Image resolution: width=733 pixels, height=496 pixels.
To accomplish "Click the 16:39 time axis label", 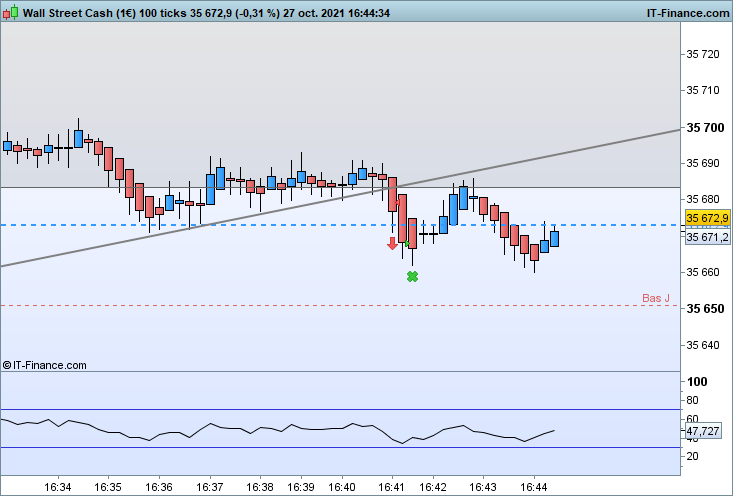I will tap(301, 487).
